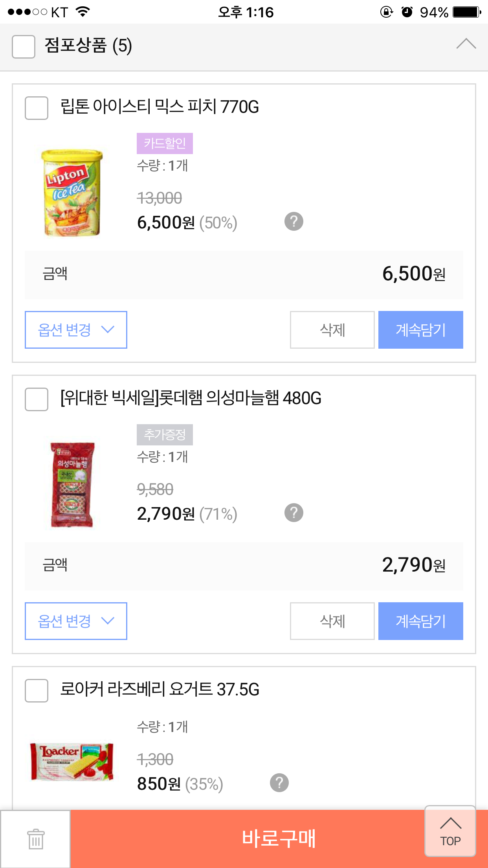Tap the 카드할인 badge on Lipton item
Screen dimensions: 488x868
tap(165, 143)
